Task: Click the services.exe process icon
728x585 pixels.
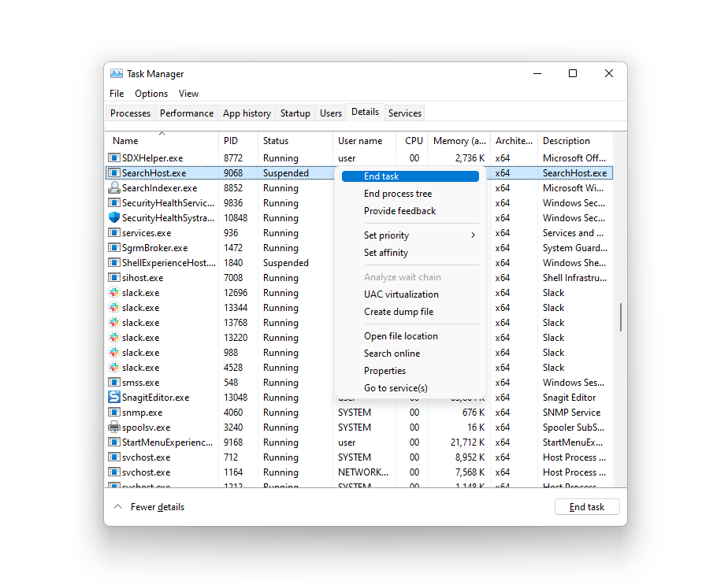Action: point(113,233)
